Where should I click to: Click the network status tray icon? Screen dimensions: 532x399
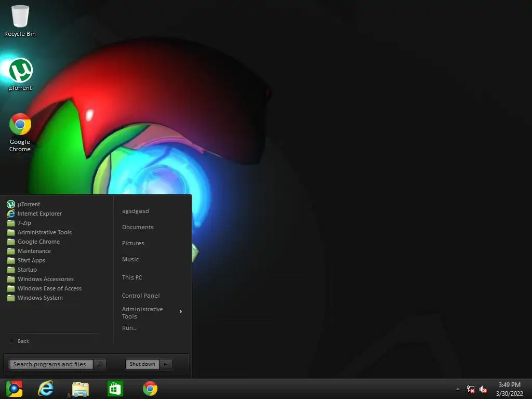[x=471, y=389]
